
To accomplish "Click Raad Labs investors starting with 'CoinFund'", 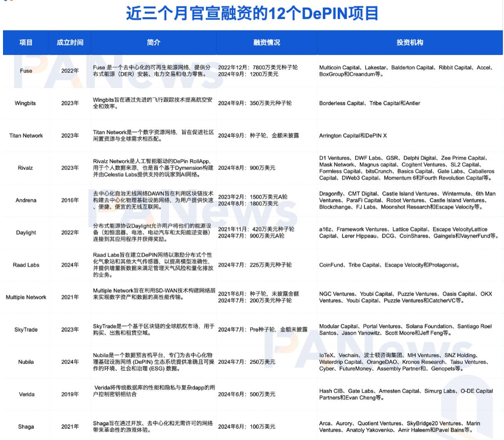I will tap(389, 265).
